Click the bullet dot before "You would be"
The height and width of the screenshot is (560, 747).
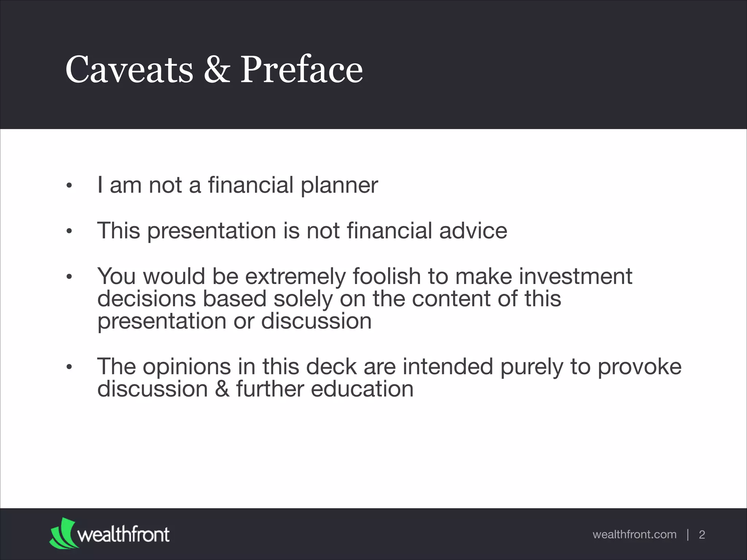(69, 277)
